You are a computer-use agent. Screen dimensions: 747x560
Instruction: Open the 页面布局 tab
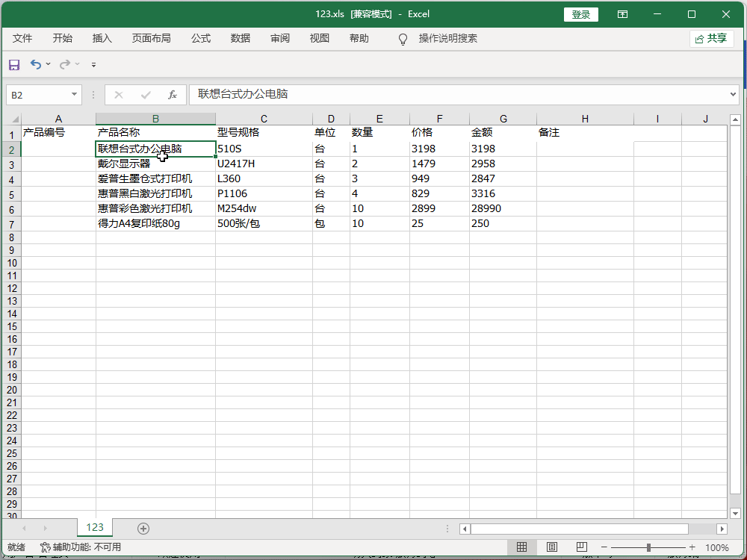coord(152,39)
